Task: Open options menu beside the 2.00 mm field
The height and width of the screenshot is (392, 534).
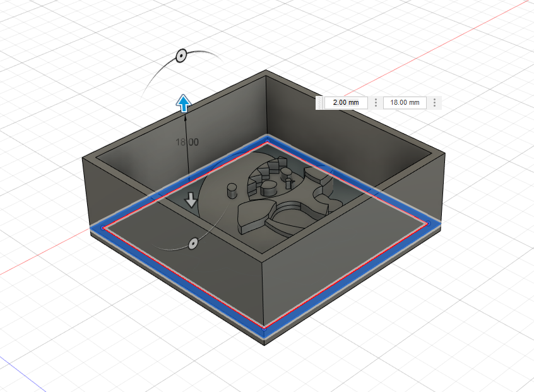Action: [376, 102]
